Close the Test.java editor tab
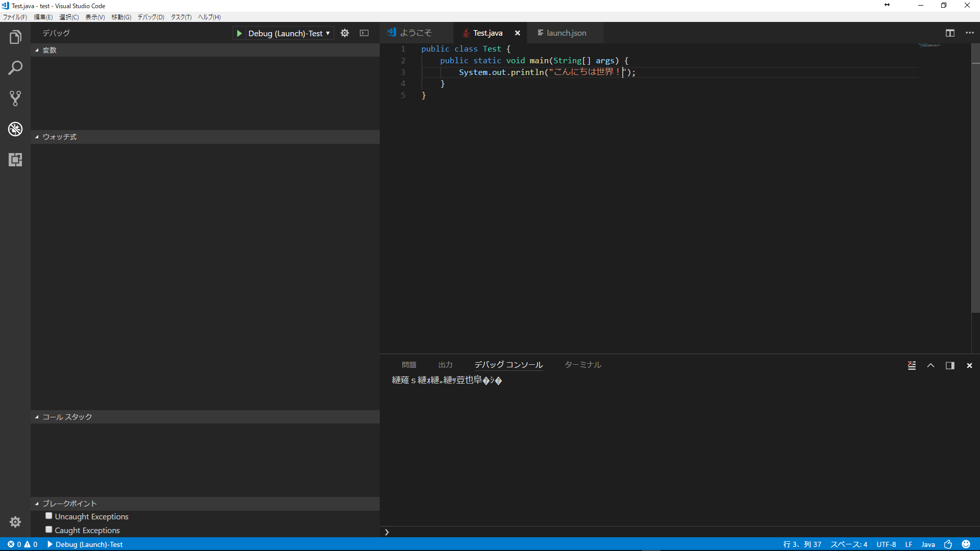This screenshot has width=980, height=551. [x=518, y=33]
